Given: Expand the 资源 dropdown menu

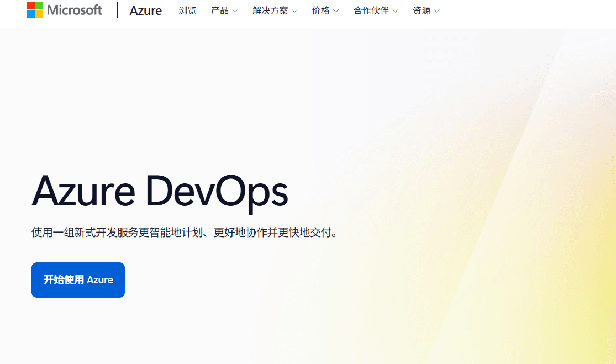Looking at the screenshot, I should point(426,10).
